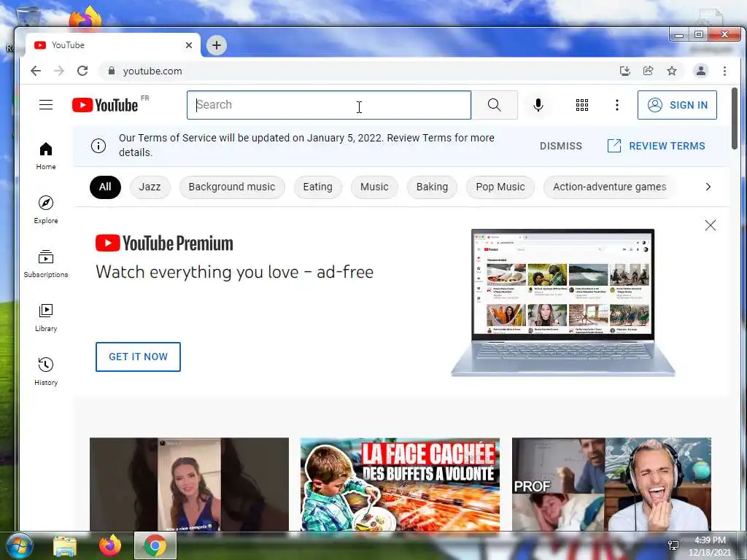
Task: Click the magnifier search button
Action: click(x=495, y=105)
